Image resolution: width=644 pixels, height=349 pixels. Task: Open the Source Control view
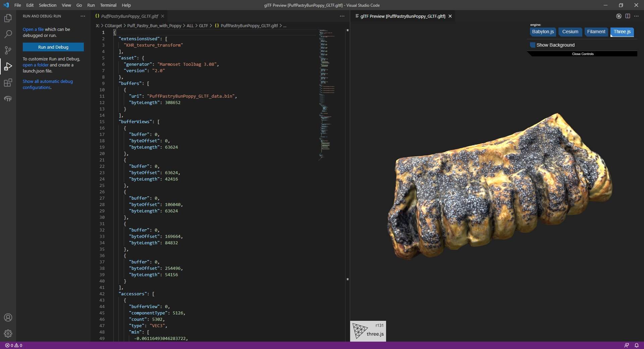pos(8,50)
